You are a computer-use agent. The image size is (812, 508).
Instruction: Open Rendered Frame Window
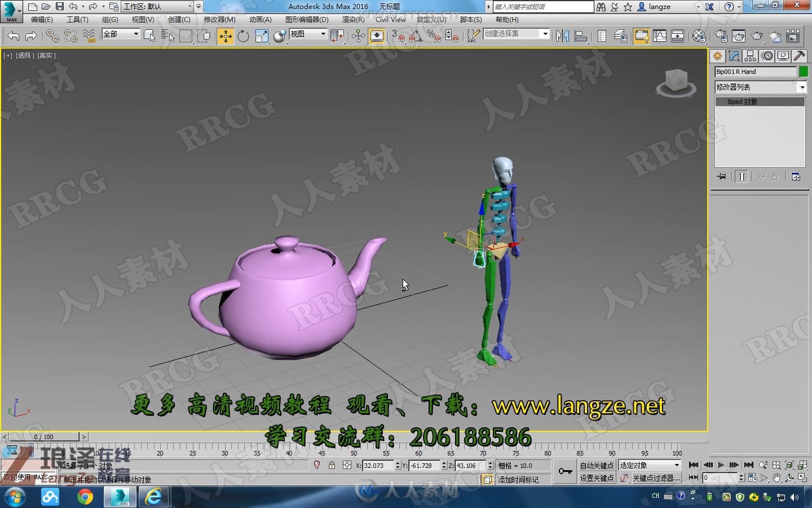(x=739, y=36)
